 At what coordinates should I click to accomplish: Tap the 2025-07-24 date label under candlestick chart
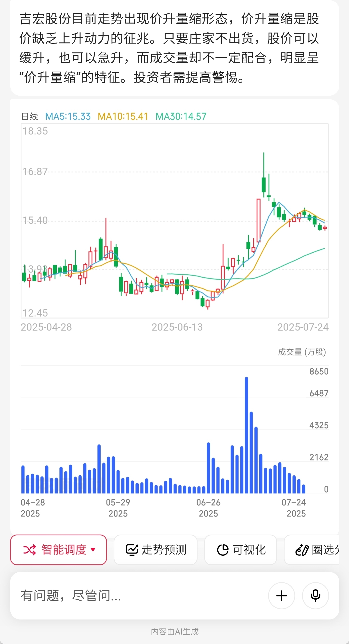tap(303, 327)
